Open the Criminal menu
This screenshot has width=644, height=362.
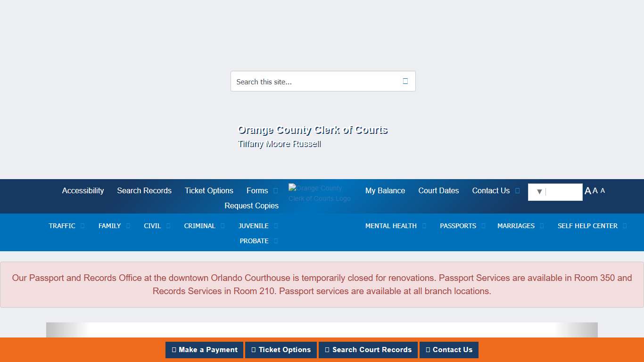coord(199,226)
